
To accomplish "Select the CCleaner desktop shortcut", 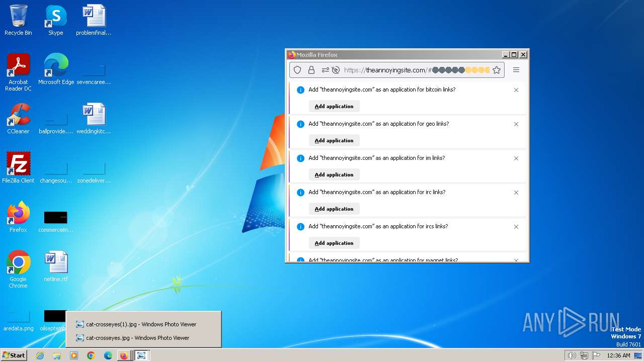I will point(18,119).
